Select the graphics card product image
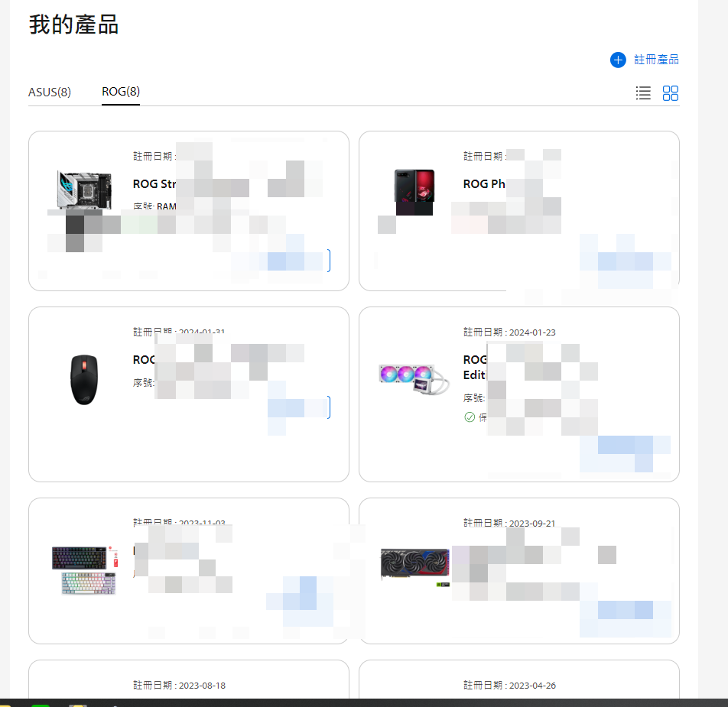The height and width of the screenshot is (707, 728). 415,564
